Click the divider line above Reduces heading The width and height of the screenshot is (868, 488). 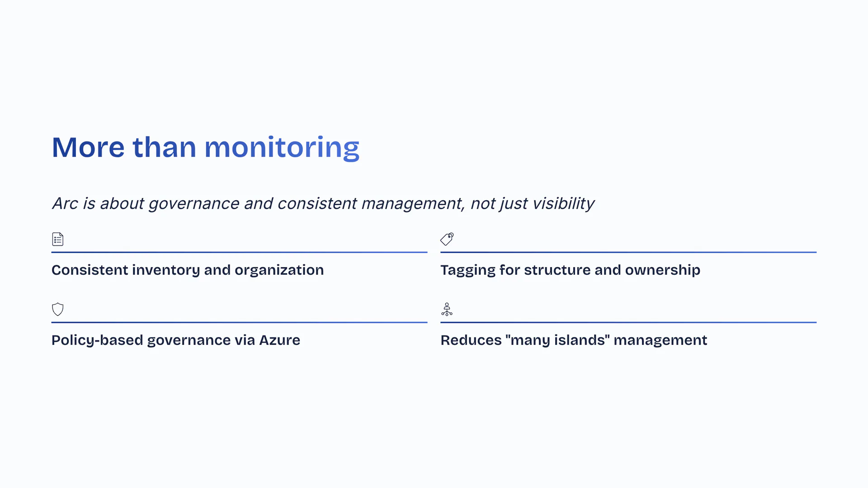pos(628,322)
